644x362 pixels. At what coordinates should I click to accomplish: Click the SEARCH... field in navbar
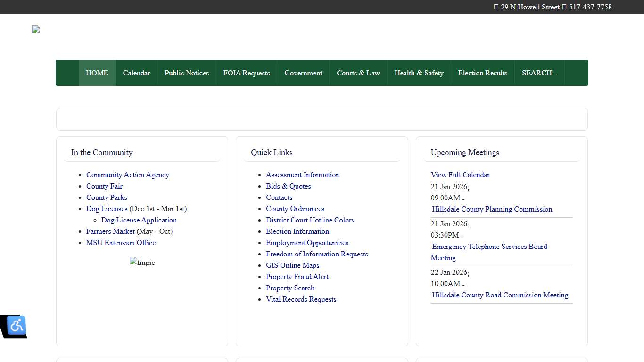539,73
